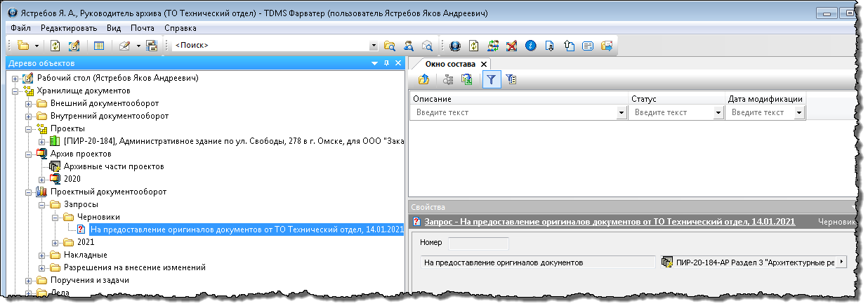The image size is (868, 306).
Task: Open the Справка menu
Action: pyautogui.click(x=180, y=28)
